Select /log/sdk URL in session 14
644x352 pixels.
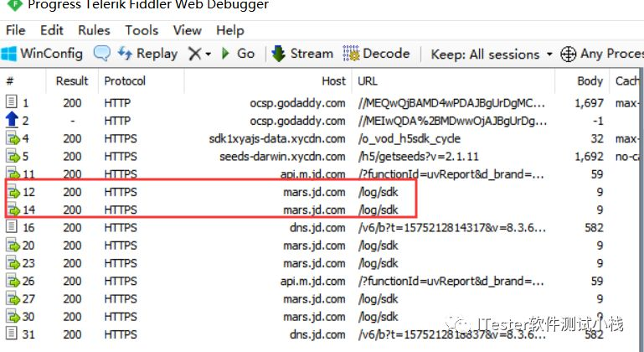point(379,210)
